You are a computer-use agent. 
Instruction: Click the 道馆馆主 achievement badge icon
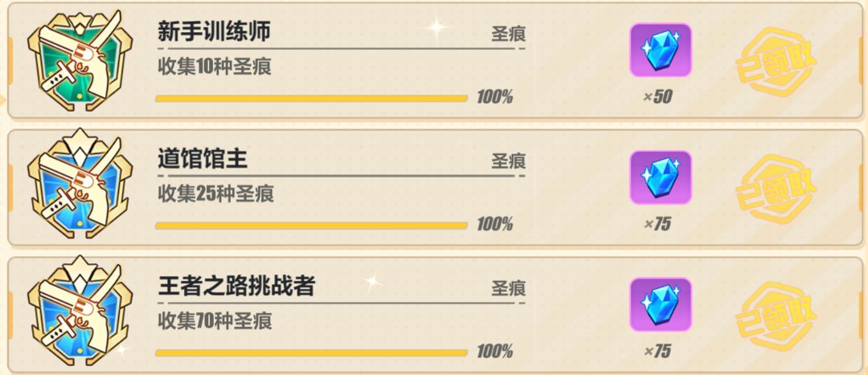coord(80,187)
